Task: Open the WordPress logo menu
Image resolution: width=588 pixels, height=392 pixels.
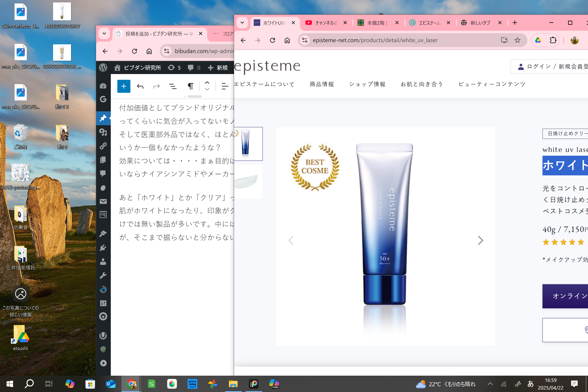Action: (103, 68)
